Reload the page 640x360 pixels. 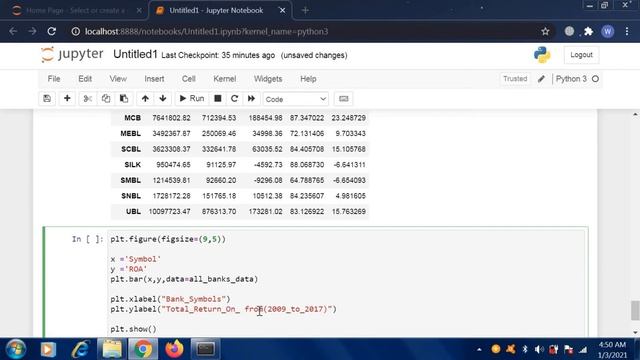51,31
